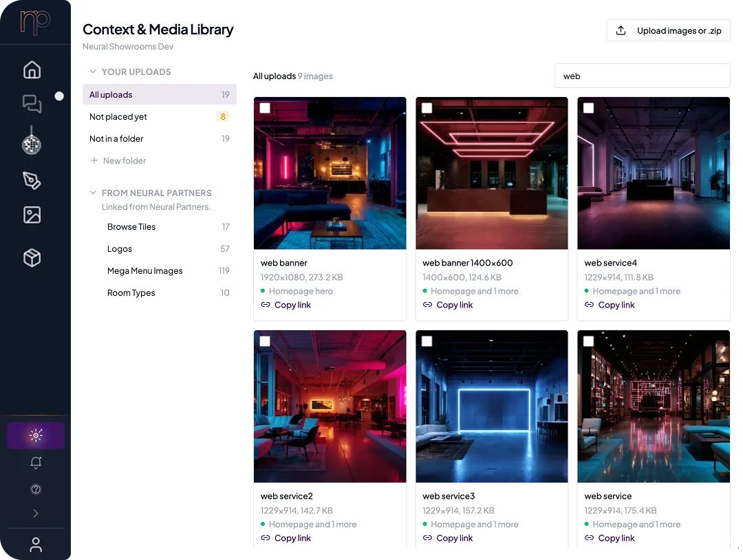The height and width of the screenshot is (560, 743).
Task: Select checkbox on web service image
Action: pos(588,341)
